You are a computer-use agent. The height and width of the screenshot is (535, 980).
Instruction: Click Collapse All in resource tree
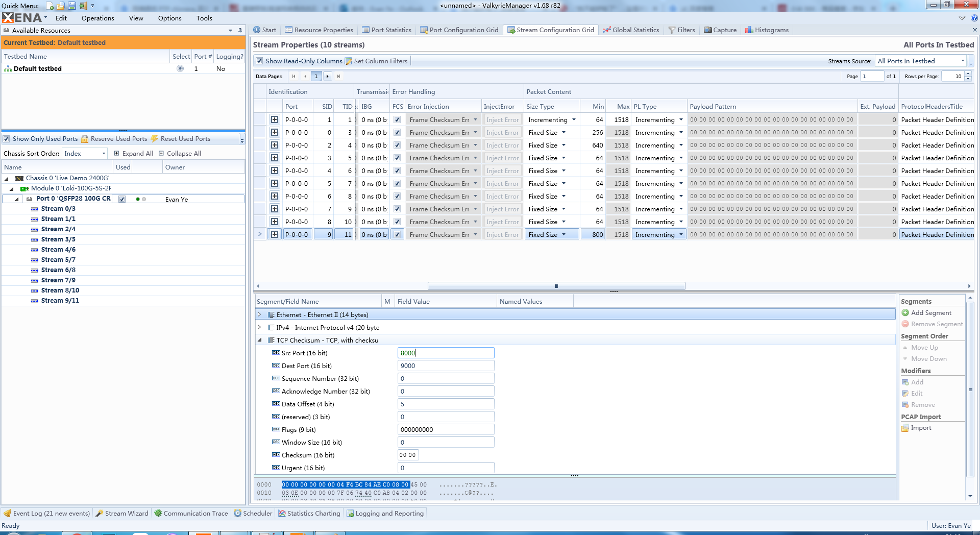click(180, 153)
